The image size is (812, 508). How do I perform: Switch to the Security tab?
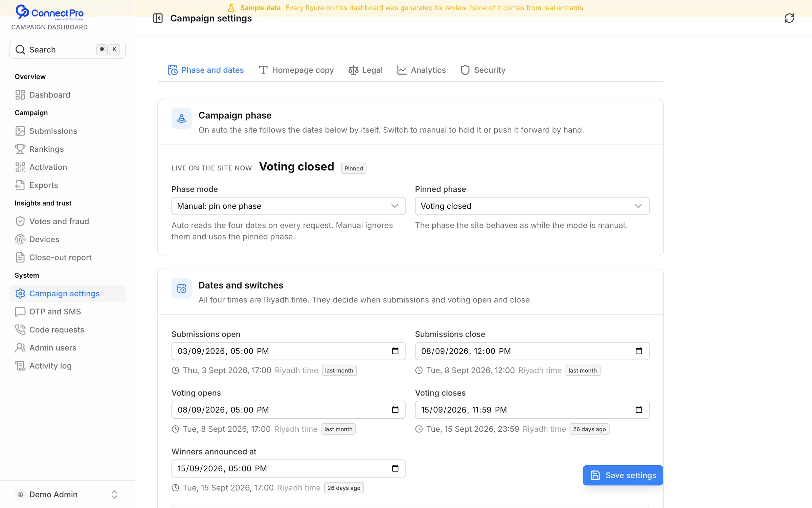(483, 70)
